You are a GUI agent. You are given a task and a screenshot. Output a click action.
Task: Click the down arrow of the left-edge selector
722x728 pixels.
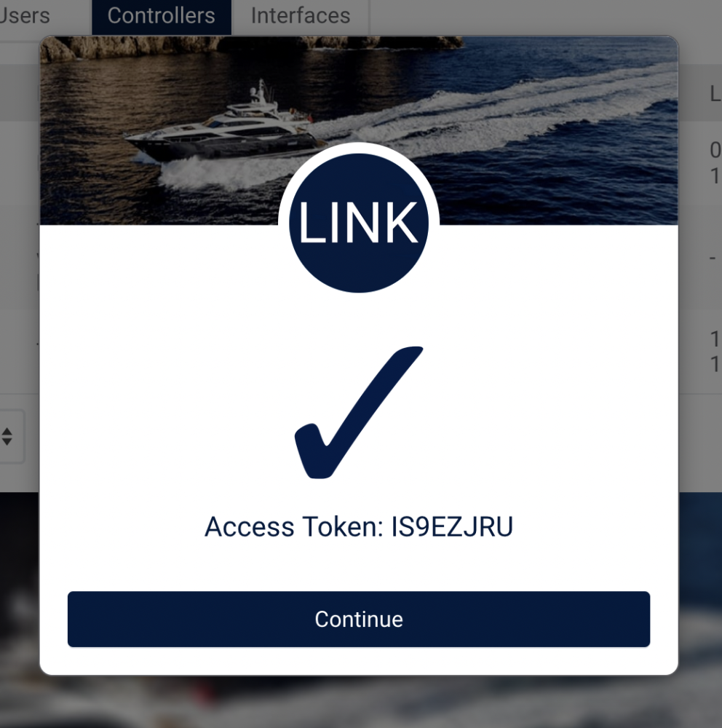[7, 441]
